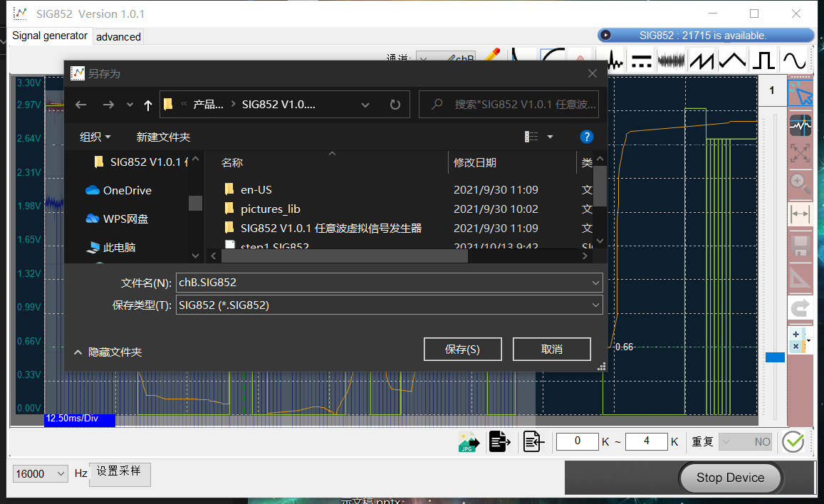Click the 新建文件夹 new folder button

(x=163, y=137)
